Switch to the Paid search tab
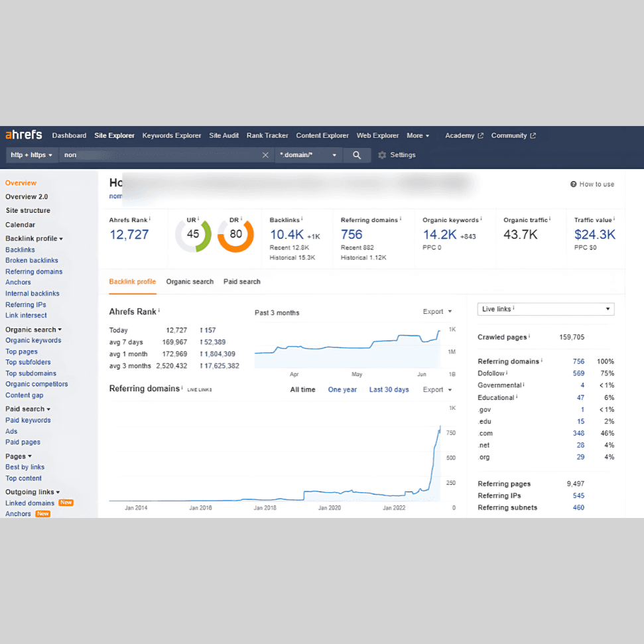This screenshot has width=644, height=644. pyautogui.click(x=242, y=282)
